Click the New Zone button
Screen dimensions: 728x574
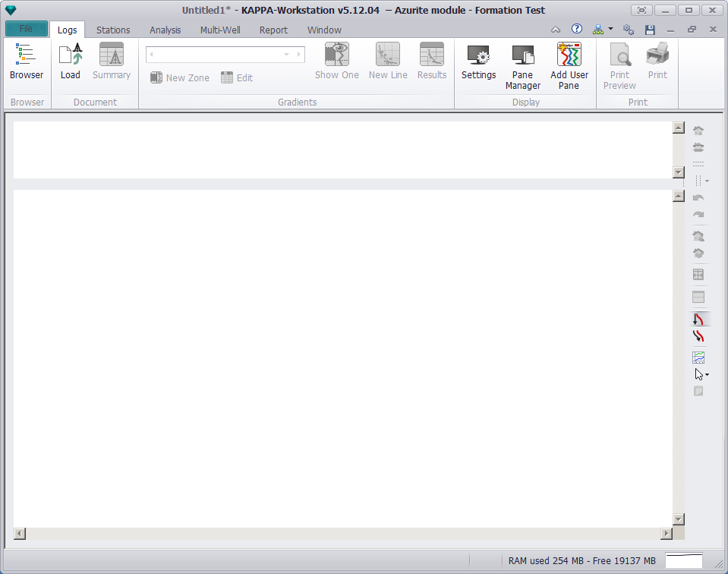180,77
